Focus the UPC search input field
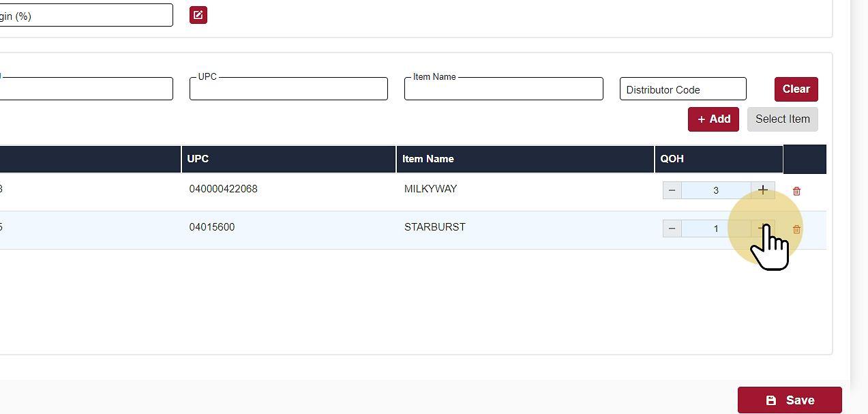The width and height of the screenshot is (868, 414). pos(288,89)
